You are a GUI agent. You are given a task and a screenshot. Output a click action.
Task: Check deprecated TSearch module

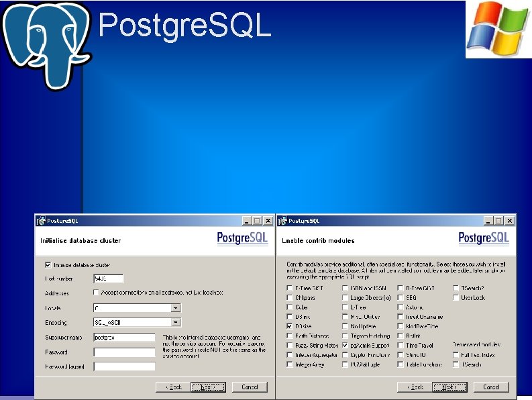click(456, 364)
